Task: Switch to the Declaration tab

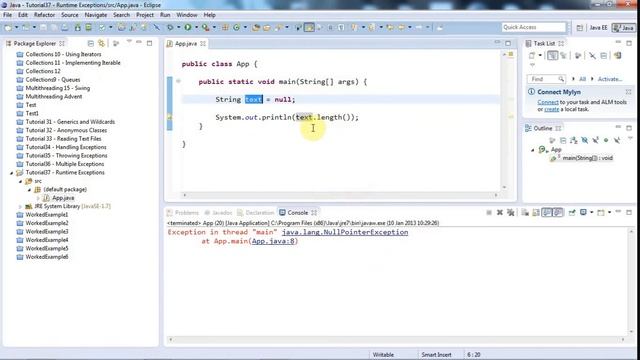Action: click(x=256, y=213)
